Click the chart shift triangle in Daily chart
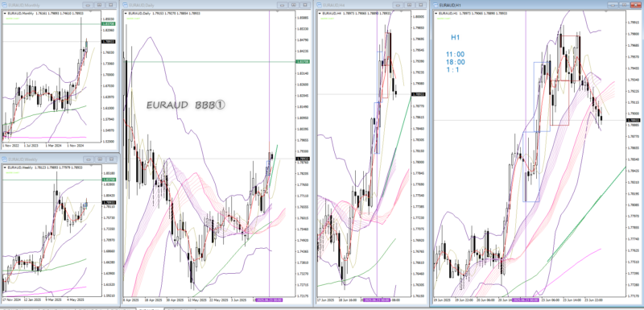 pyautogui.click(x=278, y=11)
